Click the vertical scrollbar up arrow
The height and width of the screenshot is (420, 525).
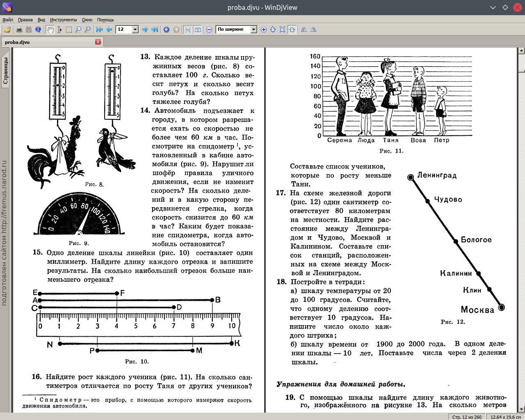click(521, 51)
